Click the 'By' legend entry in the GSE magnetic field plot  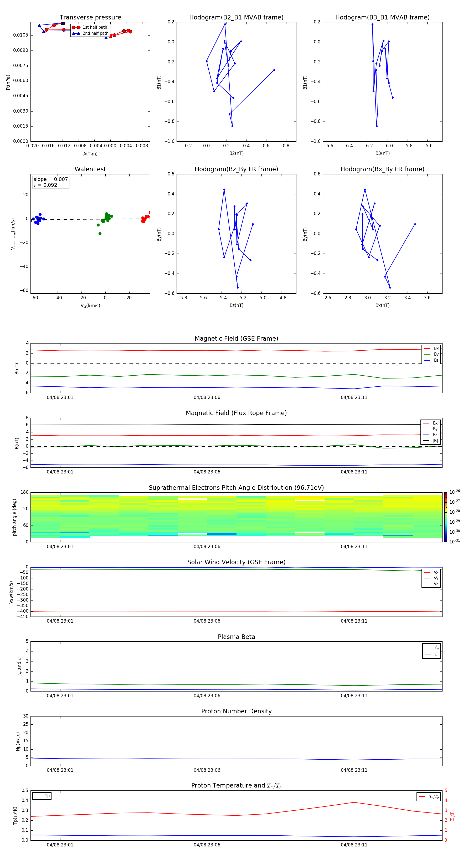(x=431, y=354)
